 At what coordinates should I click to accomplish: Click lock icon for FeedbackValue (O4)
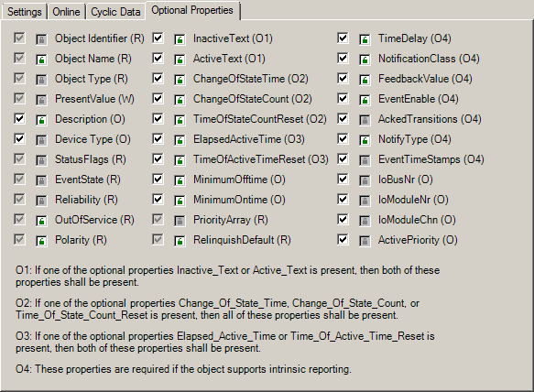tap(365, 80)
